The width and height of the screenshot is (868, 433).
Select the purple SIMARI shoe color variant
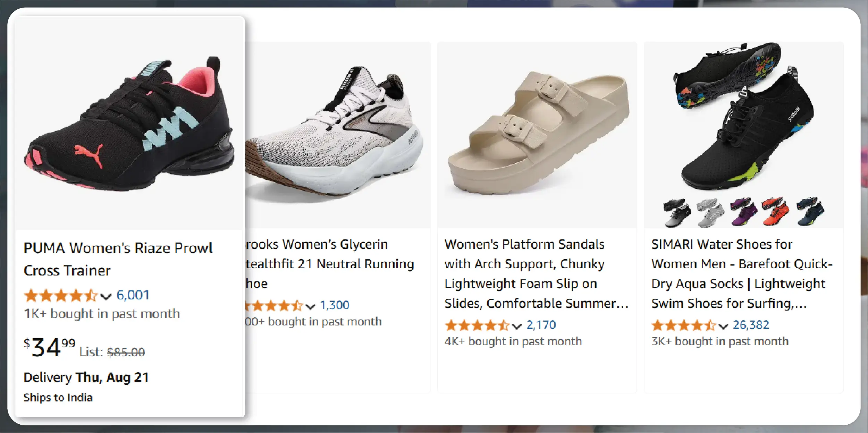click(743, 211)
